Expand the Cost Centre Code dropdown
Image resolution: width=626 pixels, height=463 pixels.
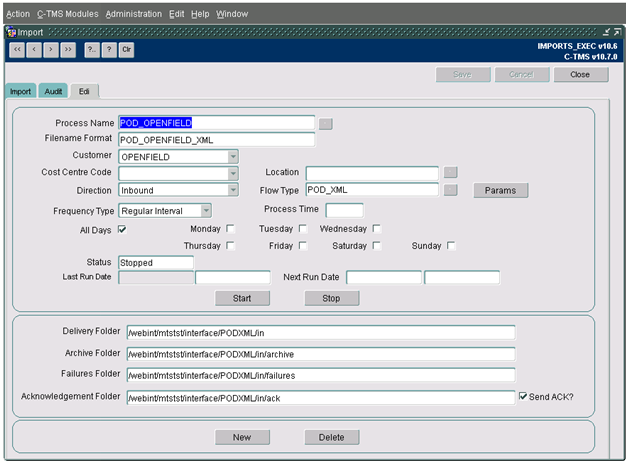pos(233,173)
